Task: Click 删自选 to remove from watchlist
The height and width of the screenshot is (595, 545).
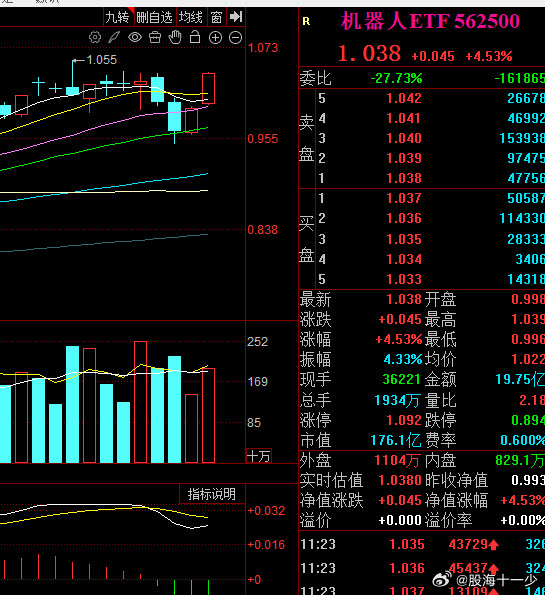Action: point(154,17)
